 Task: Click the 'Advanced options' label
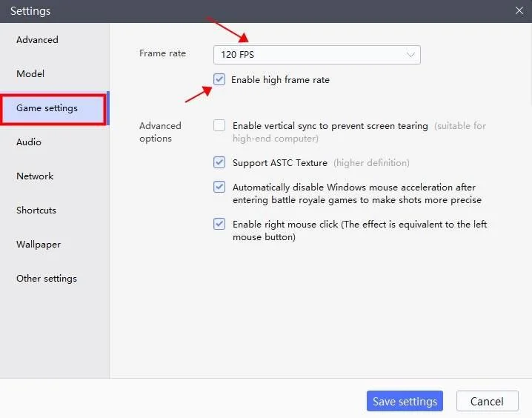pos(160,132)
